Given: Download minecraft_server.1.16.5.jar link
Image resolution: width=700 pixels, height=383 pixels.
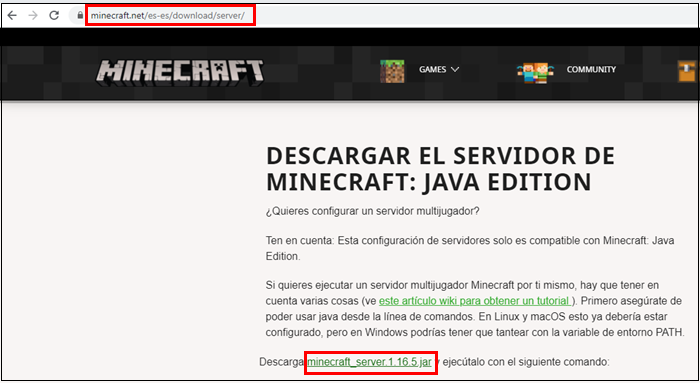Looking at the screenshot, I should tap(369, 362).
